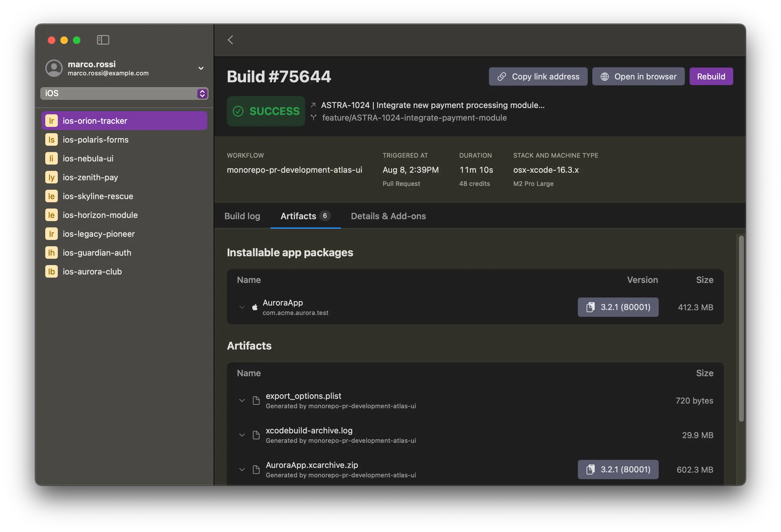
Task: Go back using the chevron arrow
Action: pyautogui.click(x=230, y=40)
